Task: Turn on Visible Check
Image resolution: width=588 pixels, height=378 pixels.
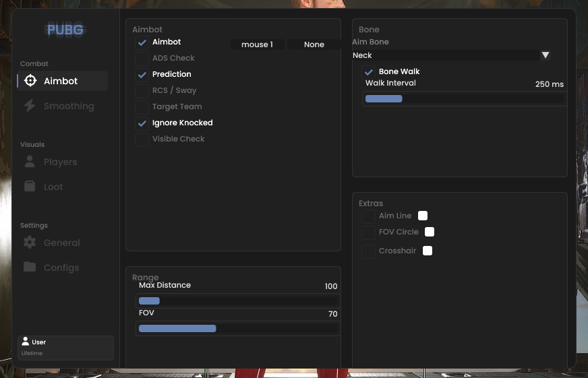Action: (x=142, y=139)
